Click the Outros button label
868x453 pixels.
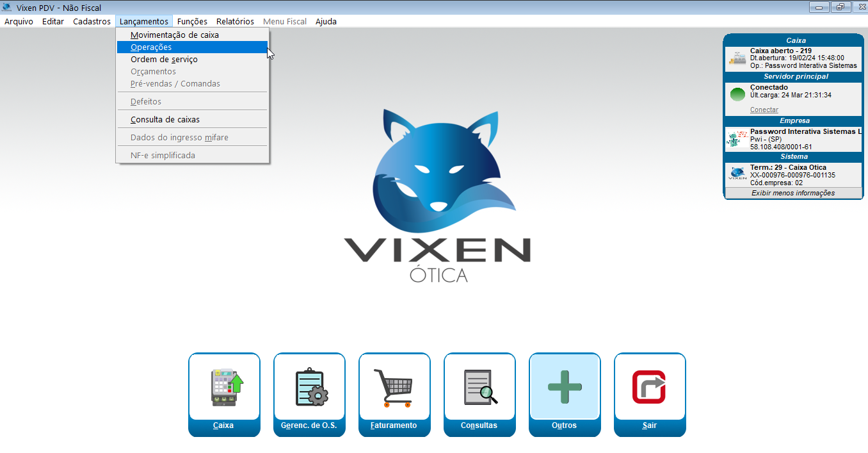pyautogui.click(x=564, y=425)
